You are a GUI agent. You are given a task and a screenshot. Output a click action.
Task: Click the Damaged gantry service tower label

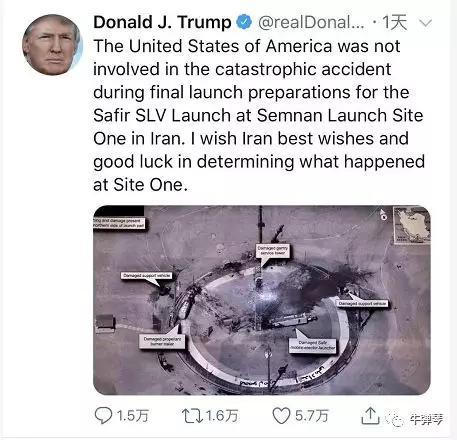coord(272,251)
